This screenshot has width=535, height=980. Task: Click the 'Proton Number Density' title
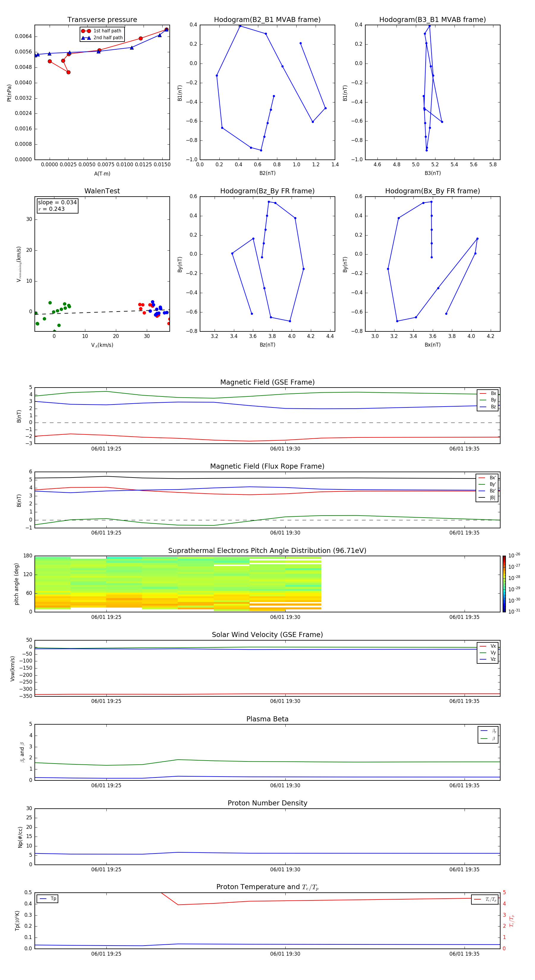tap(267, 803)
